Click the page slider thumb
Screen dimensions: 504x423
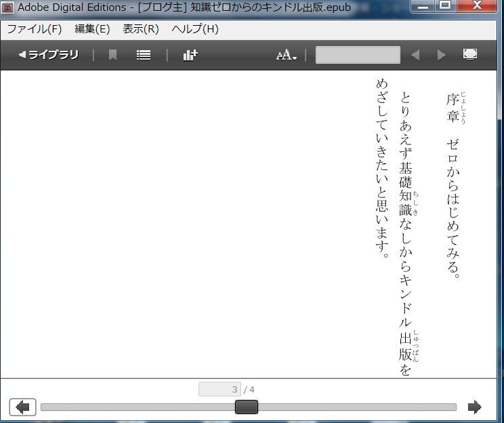tap(247, 407)
